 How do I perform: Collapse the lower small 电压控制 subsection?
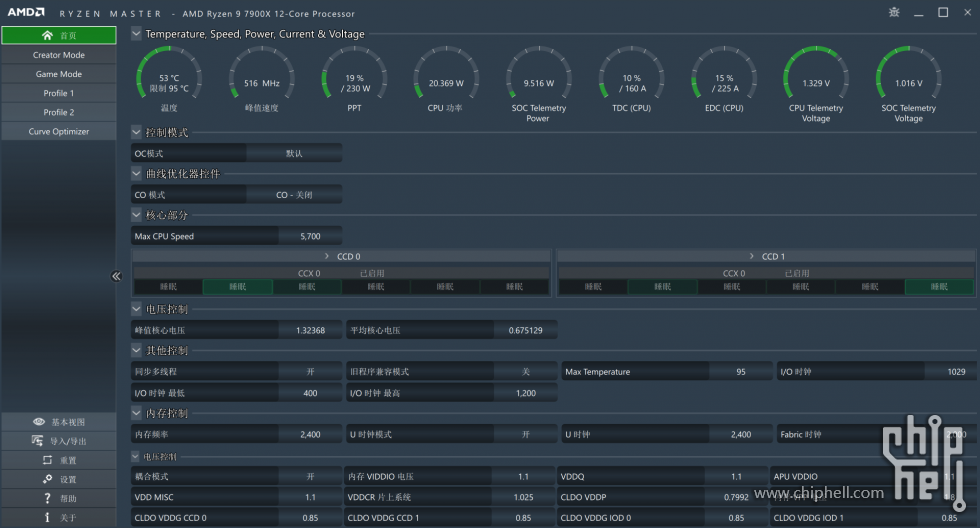click(x=136, y=457)
